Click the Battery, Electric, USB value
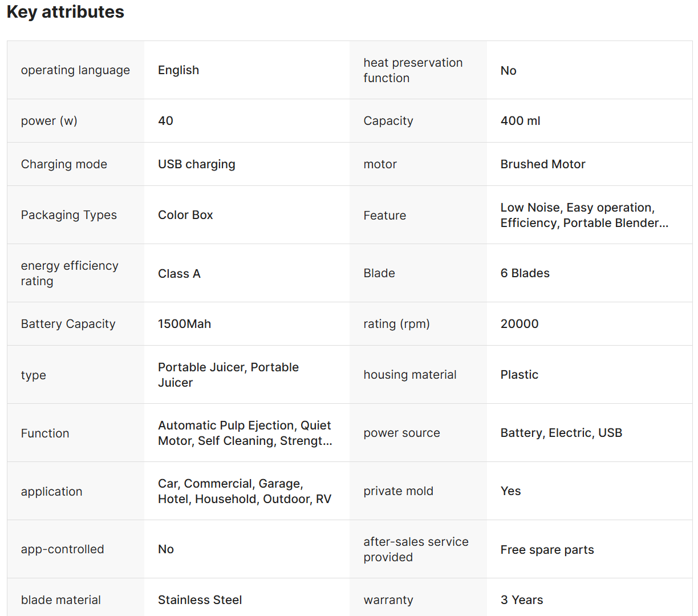This screenshot has width=698, height=616. (561, 433)
